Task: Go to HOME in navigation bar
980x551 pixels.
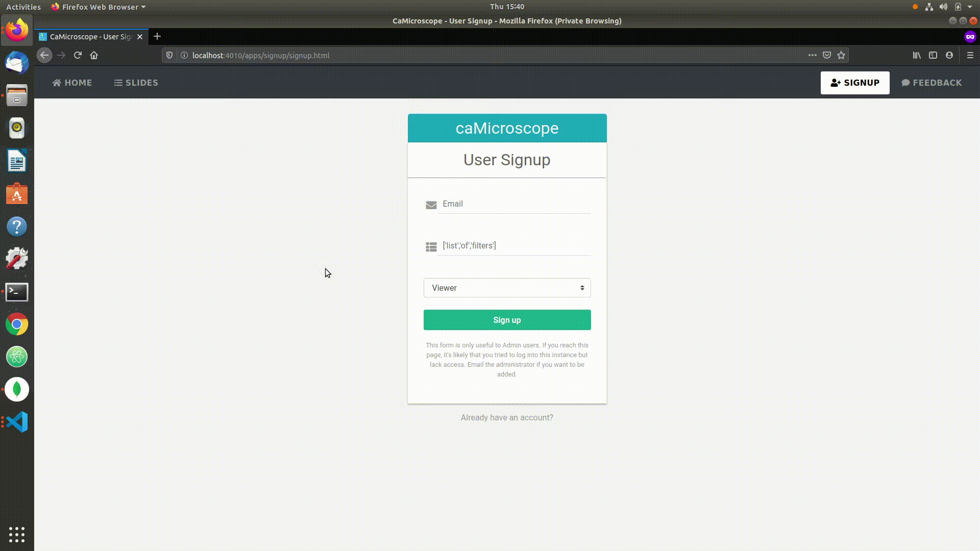Action: (x=72, y=83)
